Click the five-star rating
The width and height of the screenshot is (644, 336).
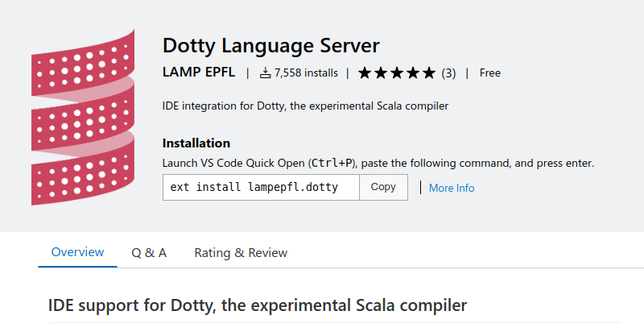pos(397,73)
